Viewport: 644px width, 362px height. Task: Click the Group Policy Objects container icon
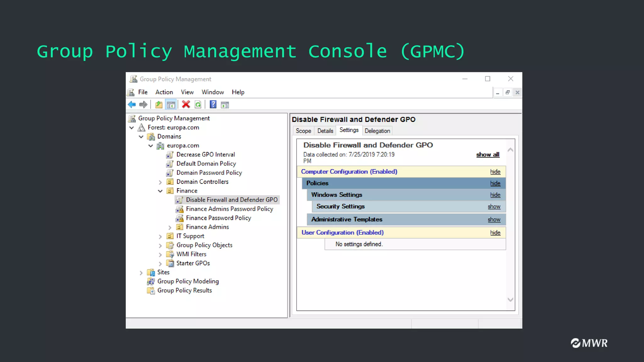(x=170, y=245)
